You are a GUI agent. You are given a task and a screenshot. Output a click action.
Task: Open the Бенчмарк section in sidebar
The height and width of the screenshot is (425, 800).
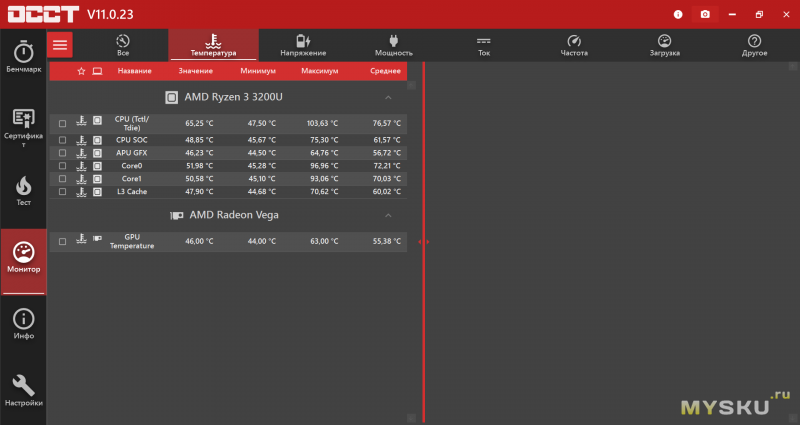tap(23, 56)
